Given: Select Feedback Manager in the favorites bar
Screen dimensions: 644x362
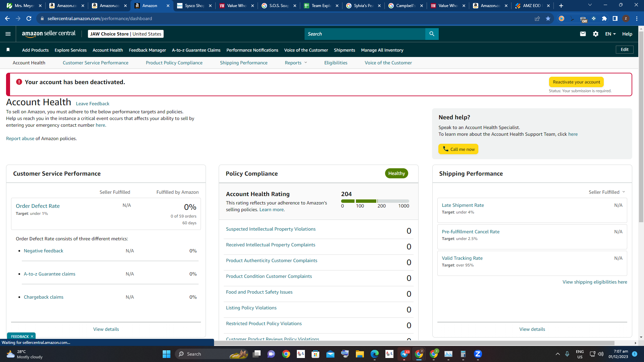Looking at the screenshot, I should click(x=148, y=50).
